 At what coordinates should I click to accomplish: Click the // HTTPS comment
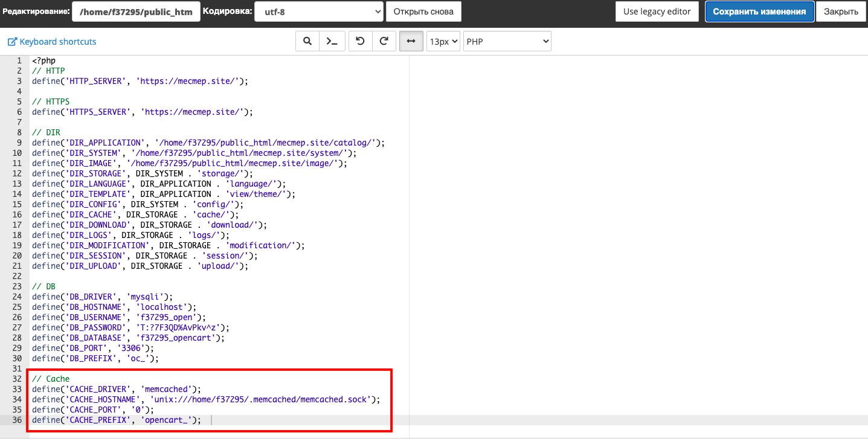point(51,101)
